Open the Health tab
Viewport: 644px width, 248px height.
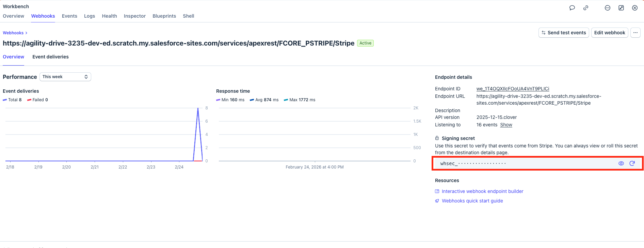(x=109, y=16)
